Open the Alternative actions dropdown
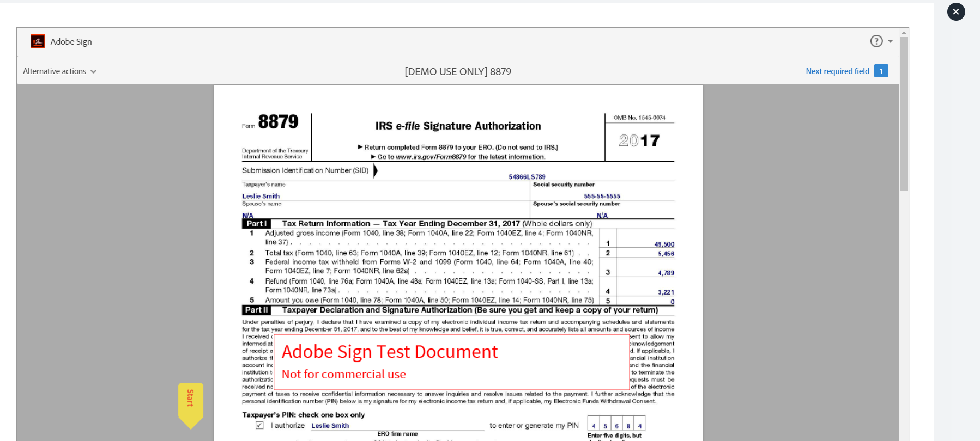Screen dimensions: 980x441 coord(59,71)
